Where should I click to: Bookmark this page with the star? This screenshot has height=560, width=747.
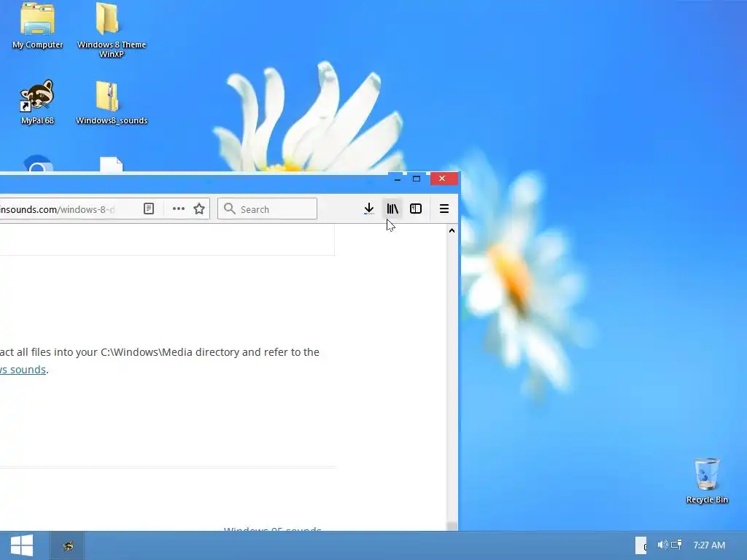199,209
